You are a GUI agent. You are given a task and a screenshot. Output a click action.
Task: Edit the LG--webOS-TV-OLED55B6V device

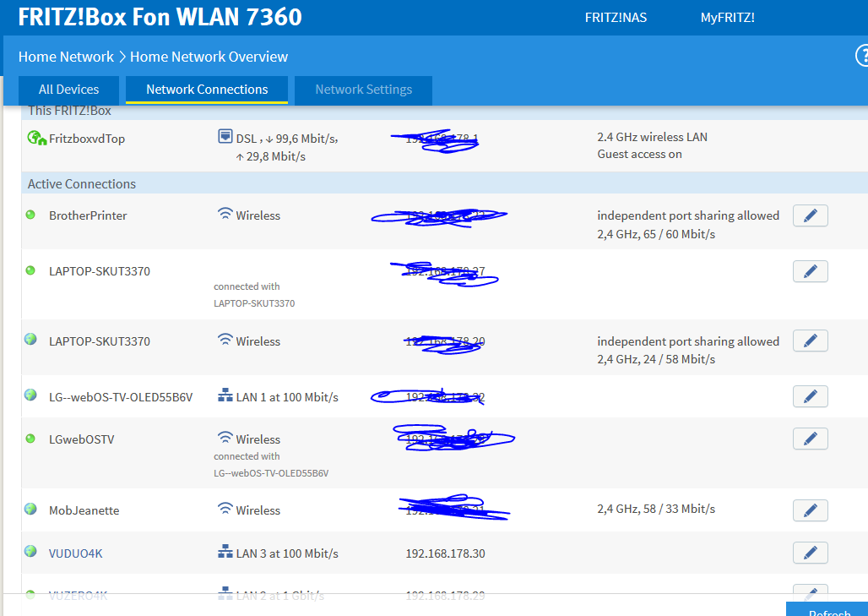click(x=811, y=396)
